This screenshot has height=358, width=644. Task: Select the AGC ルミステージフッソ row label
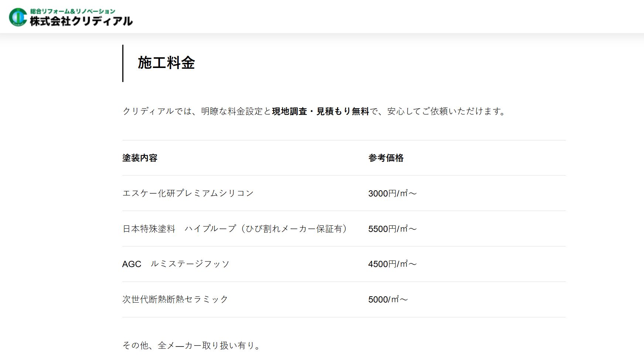[x=176, y=264]
